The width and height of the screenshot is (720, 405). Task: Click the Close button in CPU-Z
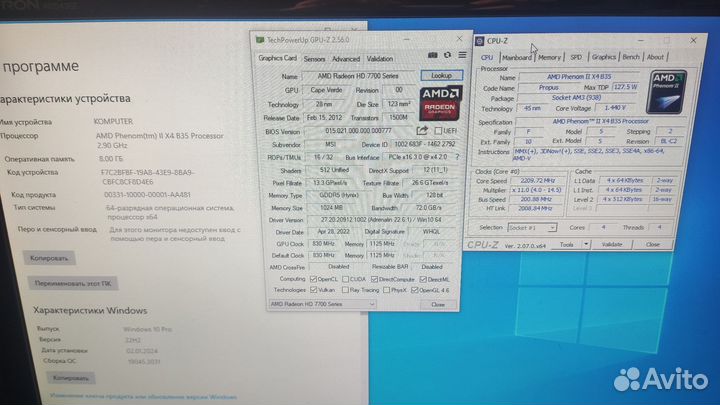(x=652, y=244)
